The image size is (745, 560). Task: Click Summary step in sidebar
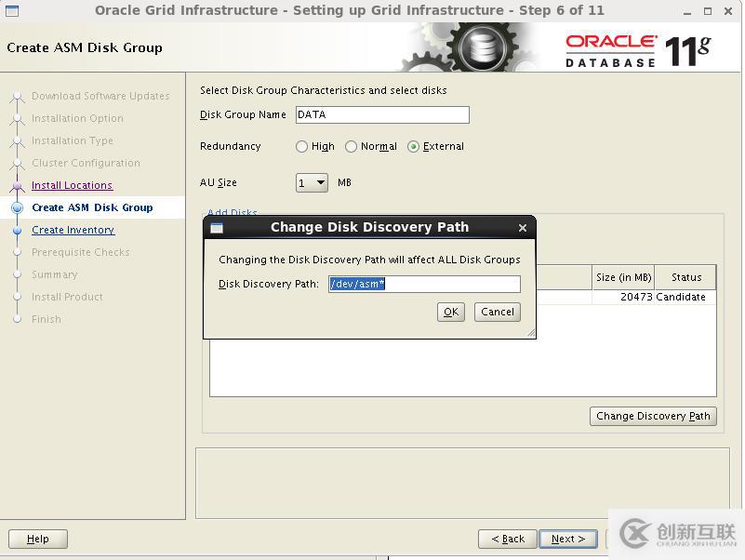pyautogui.click(x=54, y=274)
